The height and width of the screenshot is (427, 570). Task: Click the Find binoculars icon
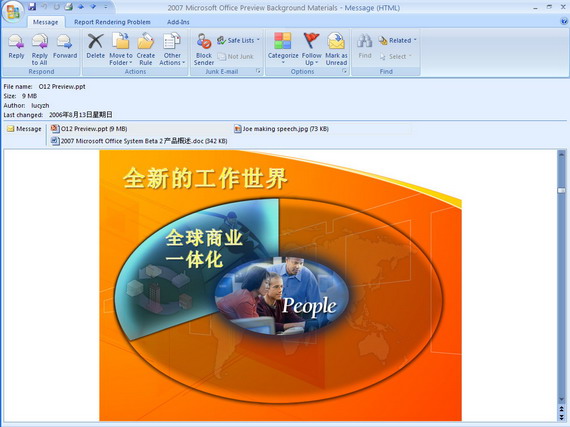tap(365, 46)
